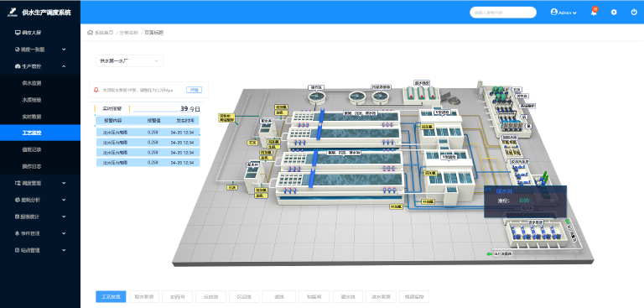
Task: Open the 供水第一水厂 plant dropdown
Action: pyautogui.click(x=129, y=61)
